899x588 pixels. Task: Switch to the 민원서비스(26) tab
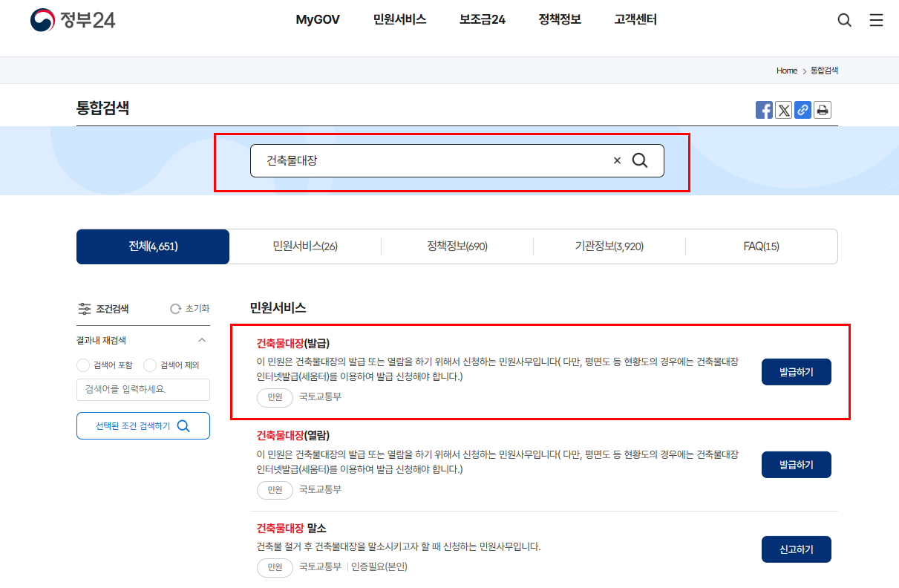tap(304, 246)
